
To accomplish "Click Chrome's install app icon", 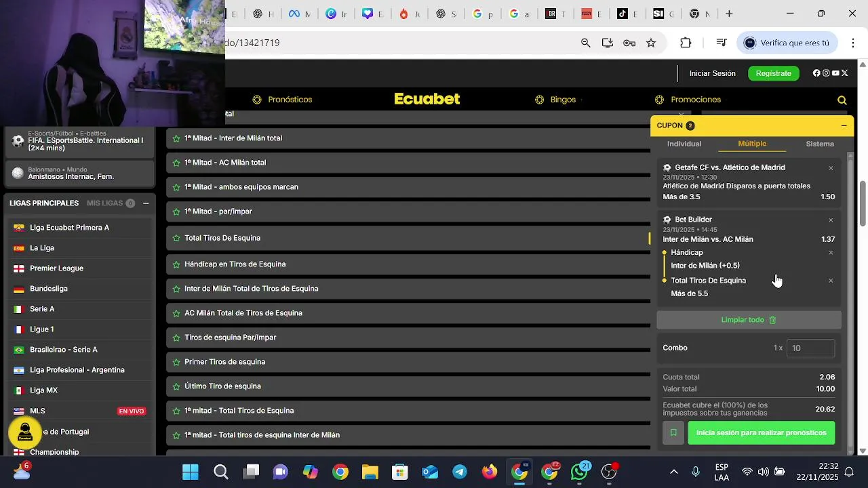I will click(x=608, y=43).
